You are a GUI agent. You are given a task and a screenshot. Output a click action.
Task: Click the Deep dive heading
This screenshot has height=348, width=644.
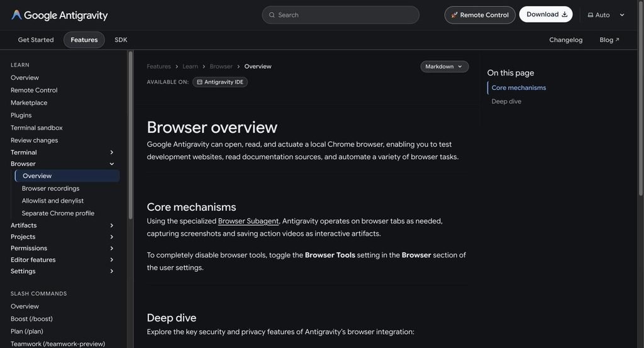pos(171,318)
